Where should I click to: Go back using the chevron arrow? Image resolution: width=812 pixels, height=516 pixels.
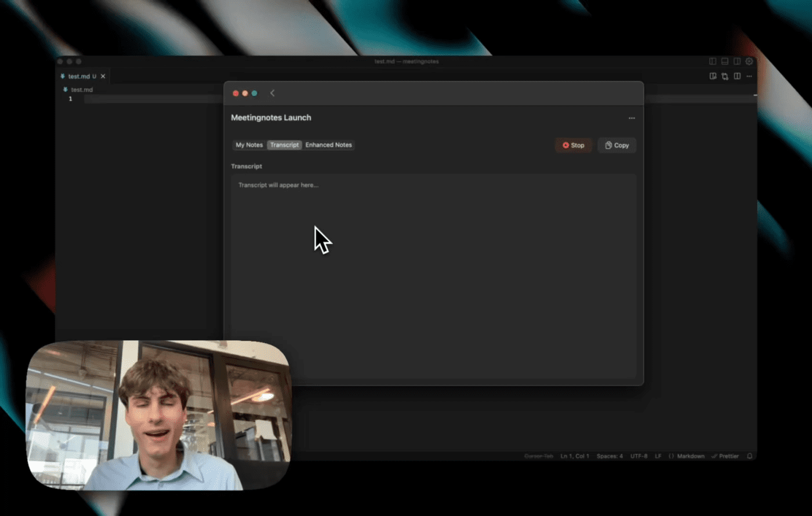click(x=272, y=93)
